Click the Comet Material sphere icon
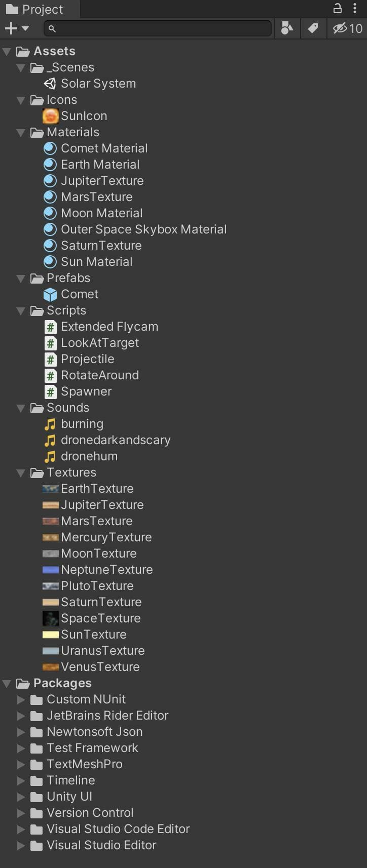Screen dimensions: 367x868 pyautogui.click(x=50, y=148)
